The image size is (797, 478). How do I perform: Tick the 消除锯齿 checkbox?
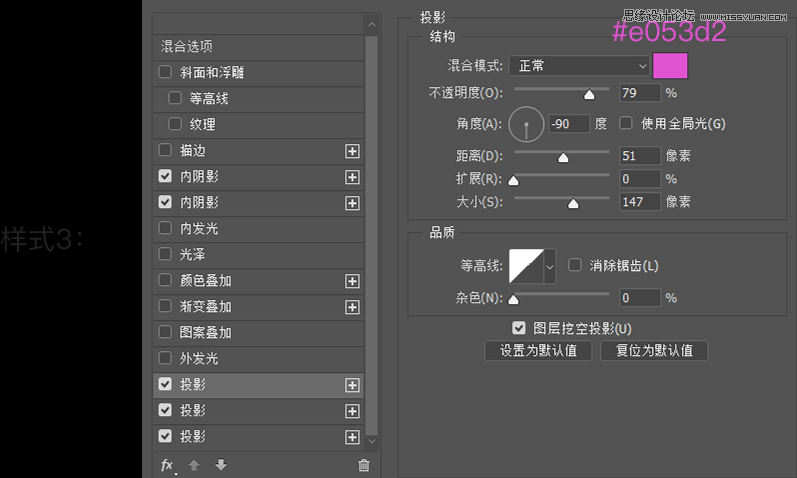(x=575, y=266)
